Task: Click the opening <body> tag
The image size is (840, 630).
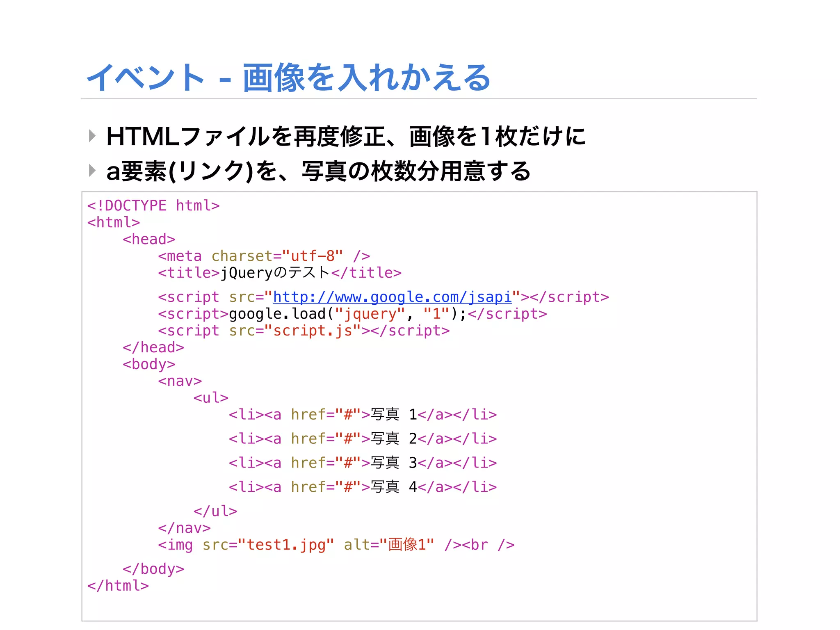Action: click(x=149, y=364)
